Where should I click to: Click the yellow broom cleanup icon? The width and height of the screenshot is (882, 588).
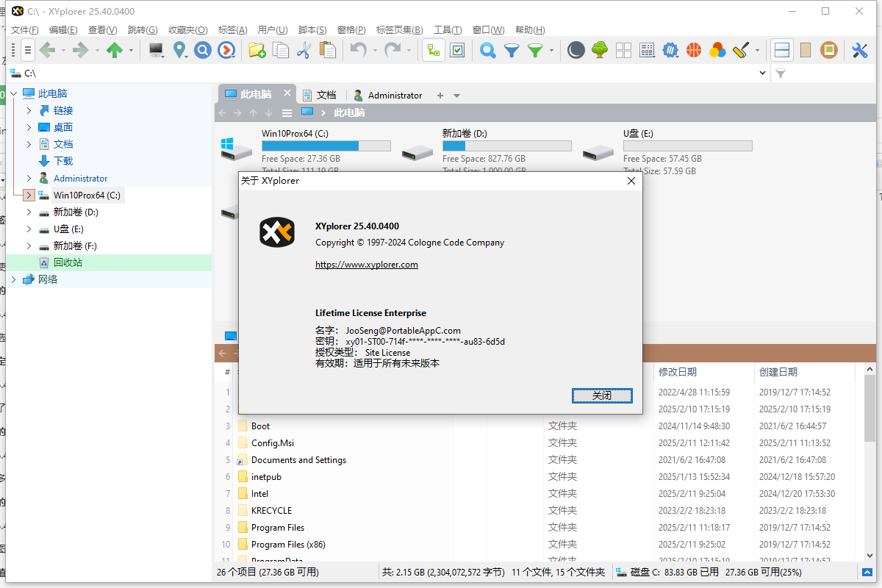click(741, 50)
